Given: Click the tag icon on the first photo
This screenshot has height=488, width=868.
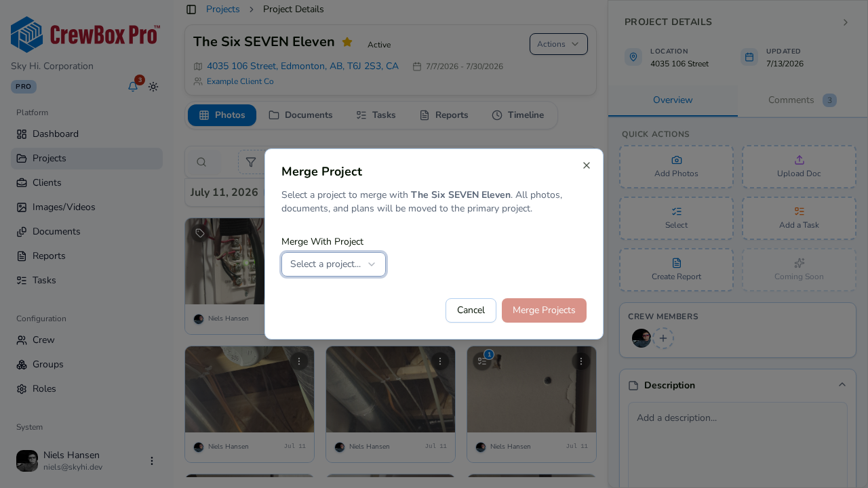Looking at the screenshot, I should pos(200,233).
